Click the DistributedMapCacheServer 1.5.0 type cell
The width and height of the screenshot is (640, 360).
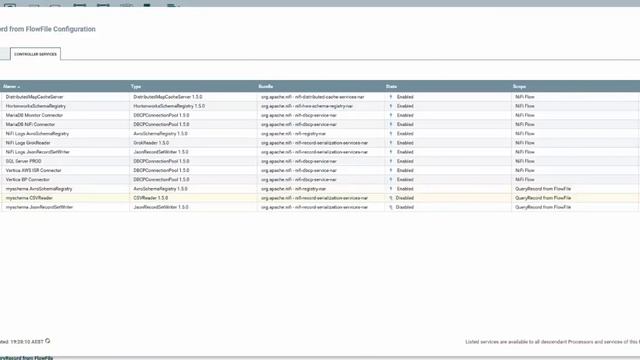coord(168,97)
